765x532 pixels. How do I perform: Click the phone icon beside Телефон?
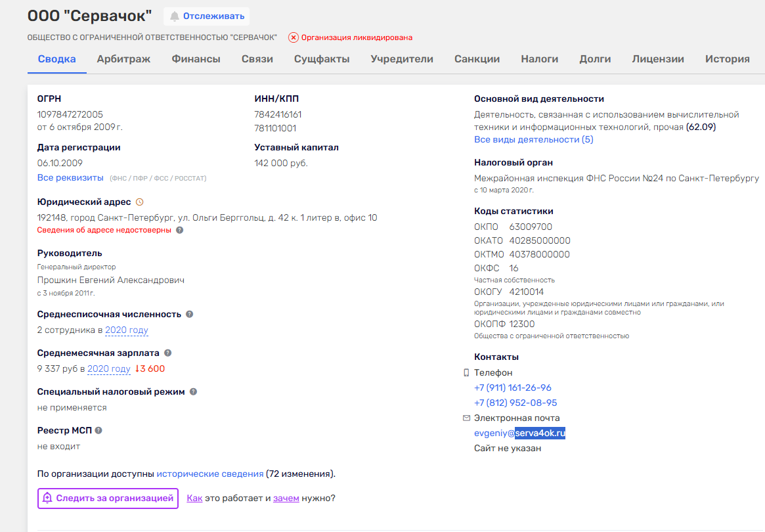pyautogui.click(x=466, y=373)
